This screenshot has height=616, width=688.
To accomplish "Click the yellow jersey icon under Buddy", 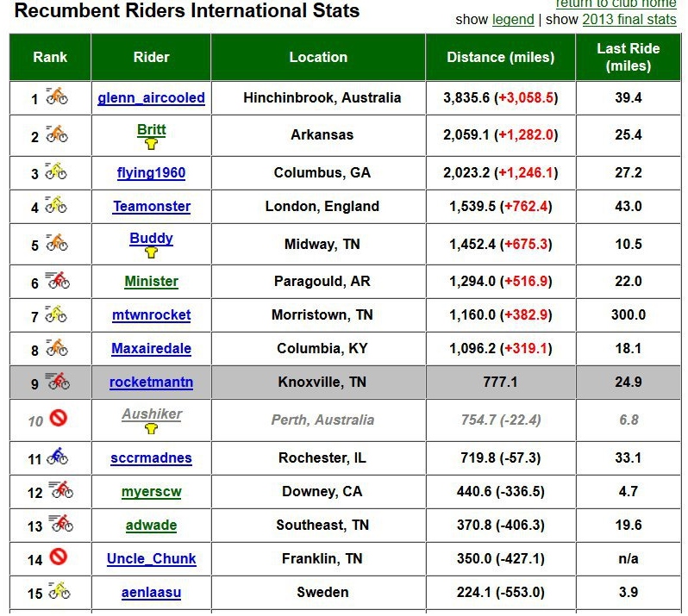I will [x=151, y=252].
